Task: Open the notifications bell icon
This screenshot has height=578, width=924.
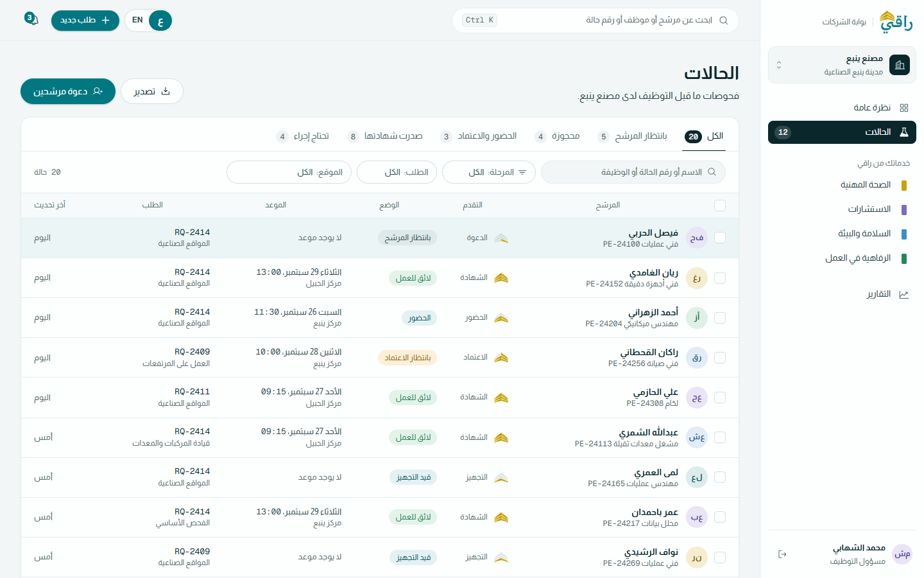Action: click(32, 20)
